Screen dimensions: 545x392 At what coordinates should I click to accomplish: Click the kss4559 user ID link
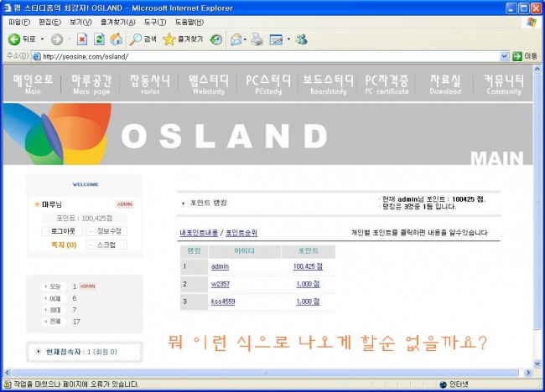click(223, 302)
